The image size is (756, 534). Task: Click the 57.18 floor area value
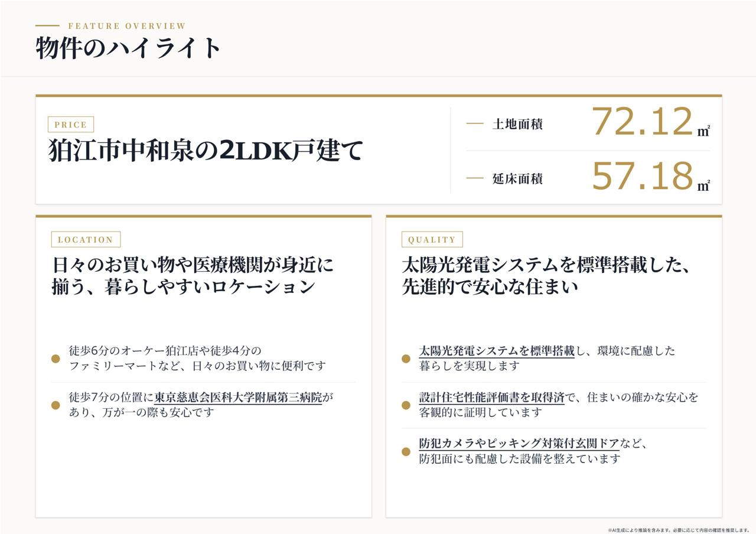click(642, 175)
